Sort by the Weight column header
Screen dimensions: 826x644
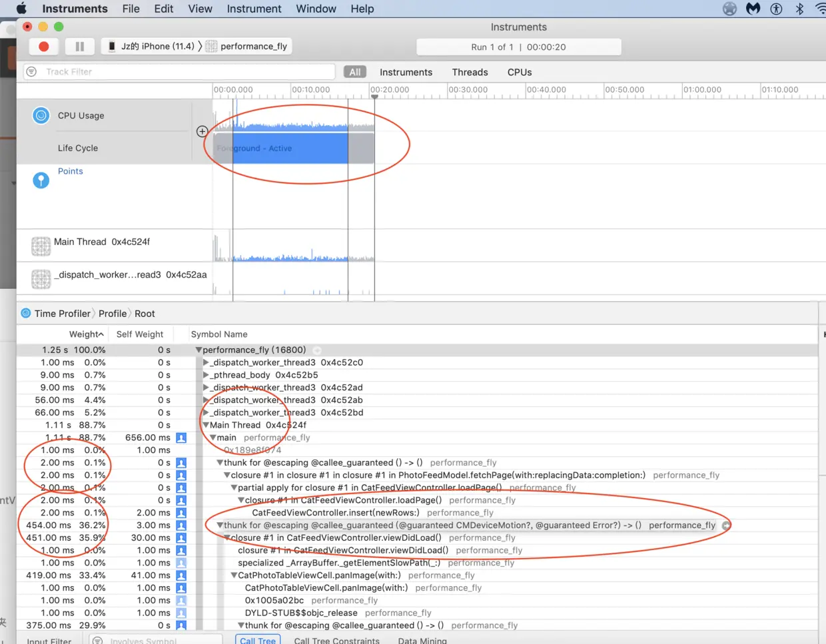click(x=86, y=334)
